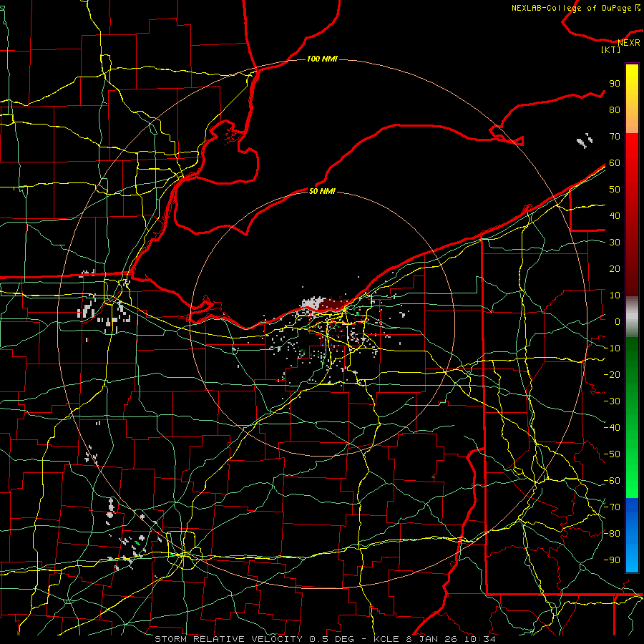Click the 0 value on the velocity scale
This screenshot has height=644, width=644.
point(618,322)
